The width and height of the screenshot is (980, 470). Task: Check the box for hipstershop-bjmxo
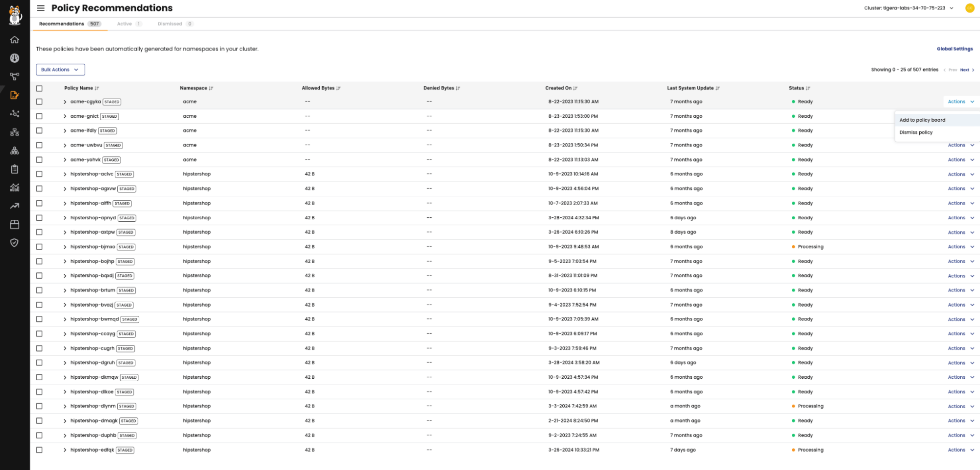click(x=39, y=247)
